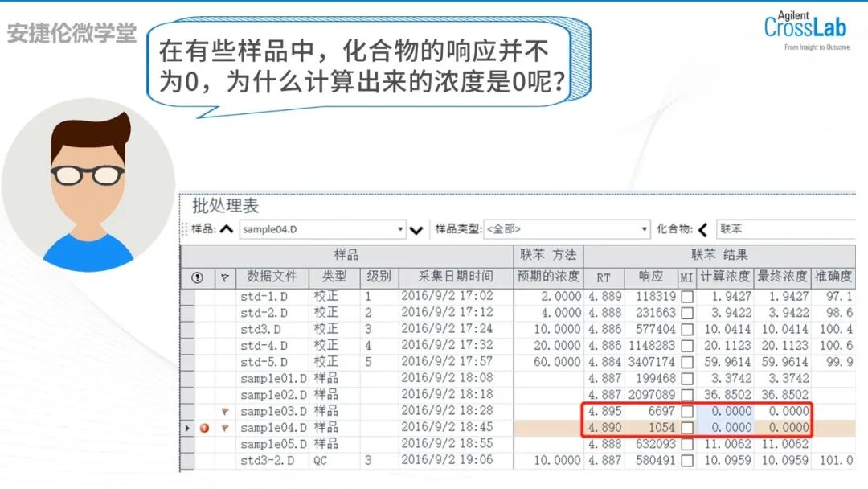Click the 联苯 结果 group header
Image resolution: width=868 pixels, height=489 pixels.
pos(719,255)
